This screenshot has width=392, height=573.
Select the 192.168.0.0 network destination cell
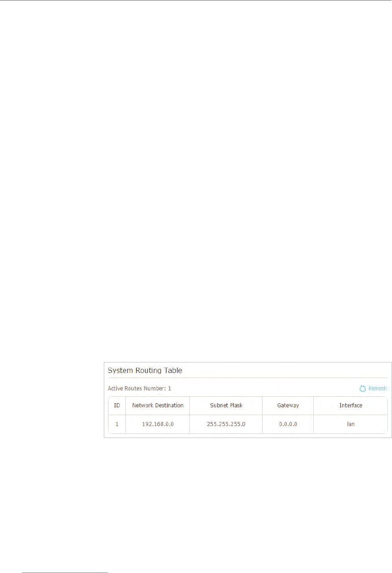pos(157,424)
